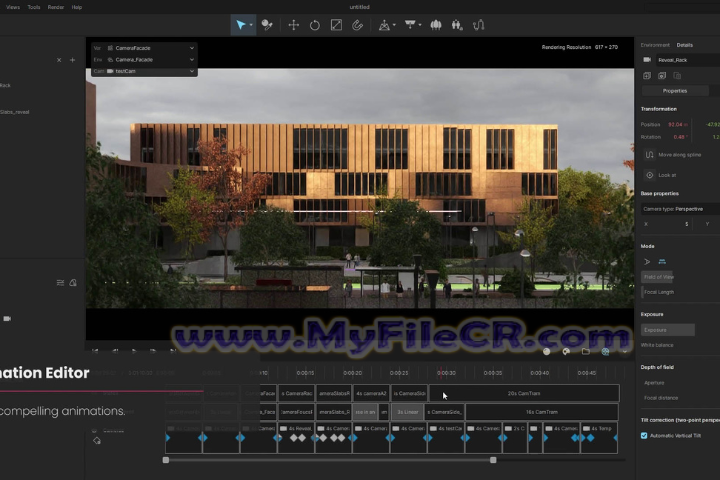The width and height of the screenshot is (720, 480).
Task: Select the 3s Linear transition clip
Action: pos(407,412)
